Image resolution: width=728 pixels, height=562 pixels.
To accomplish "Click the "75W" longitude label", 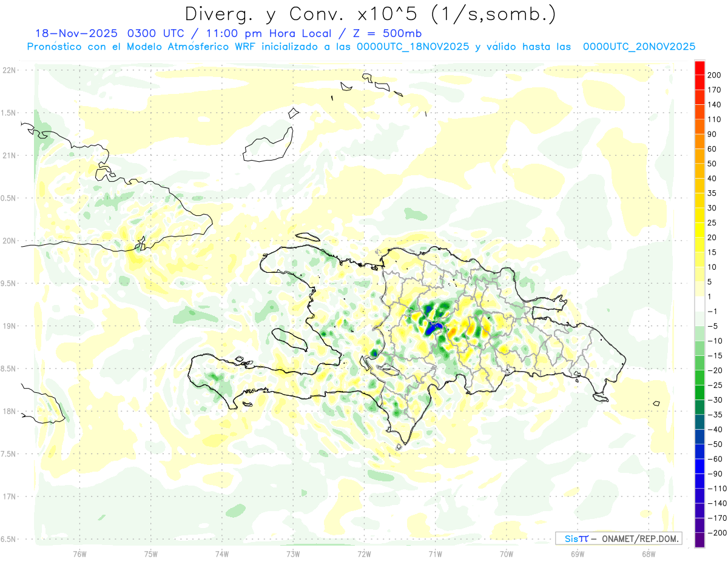I will tap(150, 554).
